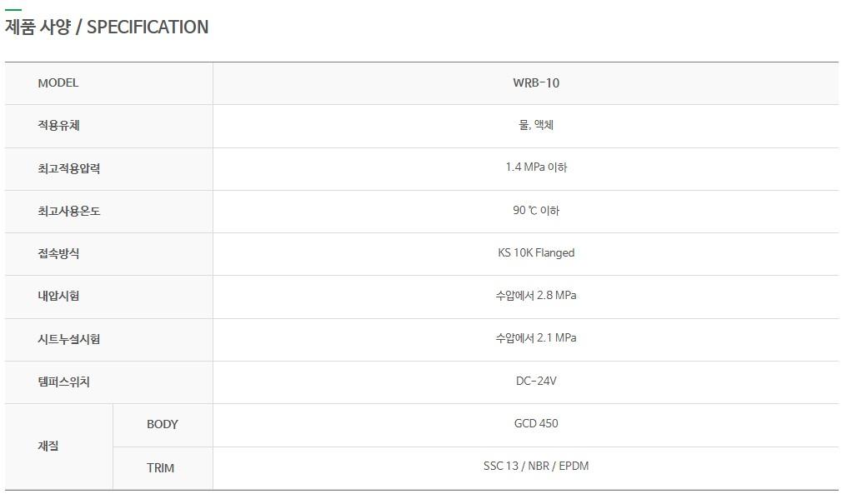The image size is (852, 504).
Task: Click the 90 ℃ 이하 value
Action: tap(536, 210)
